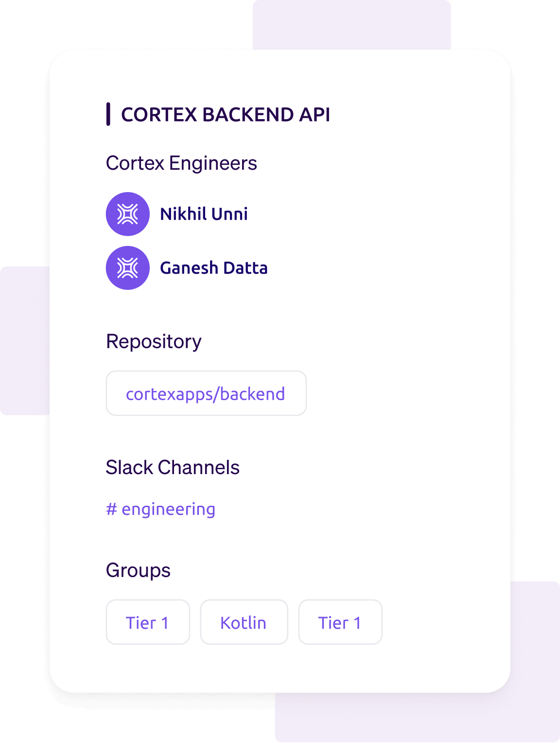Select the Kotlin group tag
560x743 pixels.
(x=244, y=622)
